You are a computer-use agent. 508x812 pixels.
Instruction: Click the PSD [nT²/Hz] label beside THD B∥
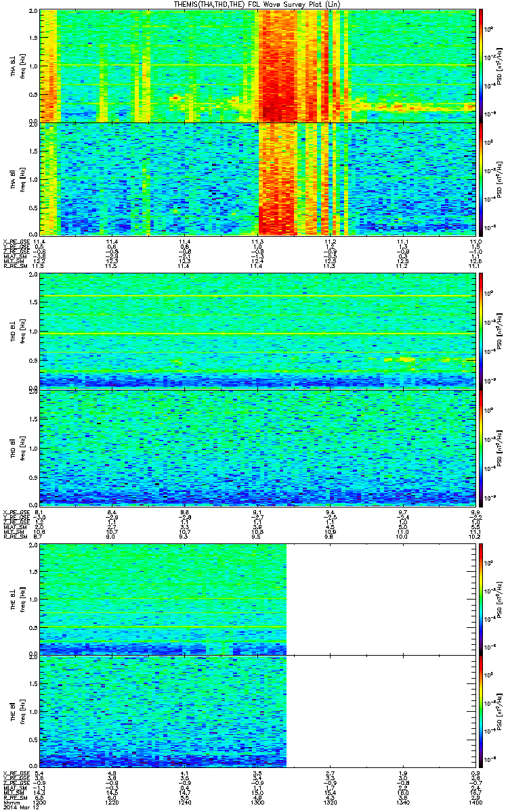point(499,447)
